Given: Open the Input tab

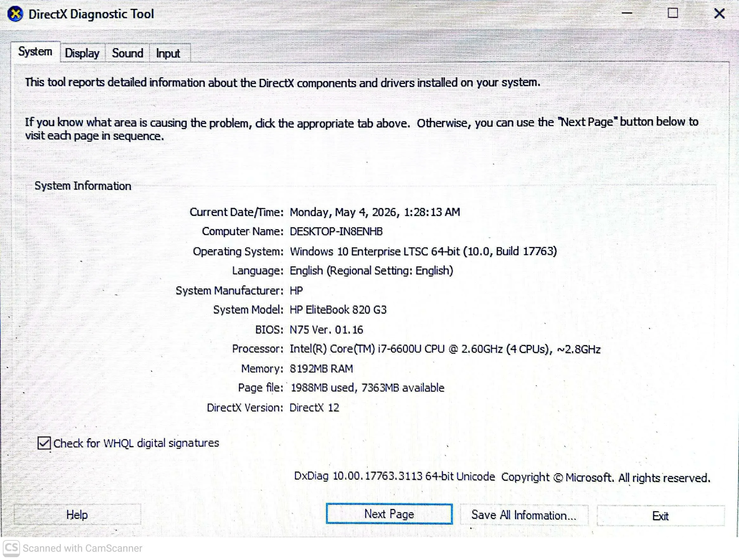Looking at the screenshot, I should point(168,53).
